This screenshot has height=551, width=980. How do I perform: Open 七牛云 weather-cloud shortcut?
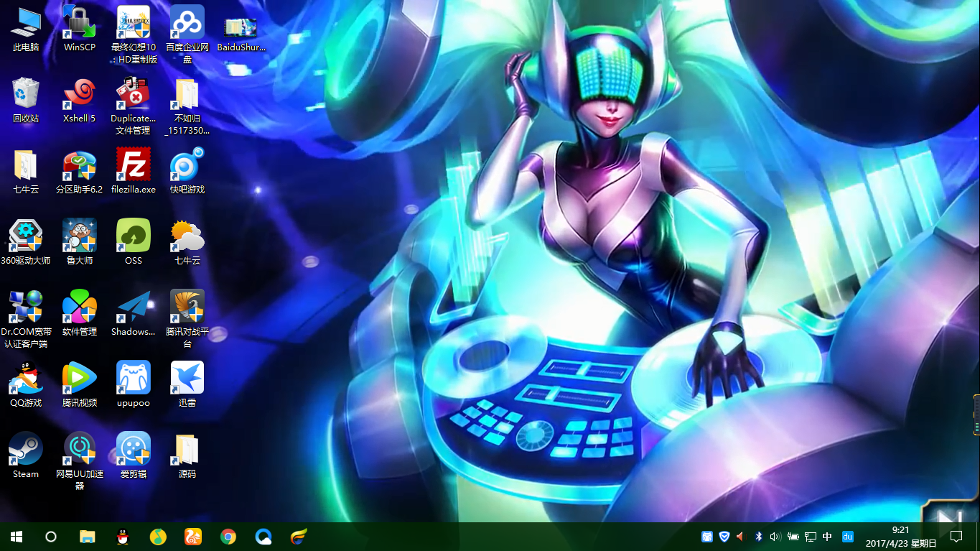[187, 243]
